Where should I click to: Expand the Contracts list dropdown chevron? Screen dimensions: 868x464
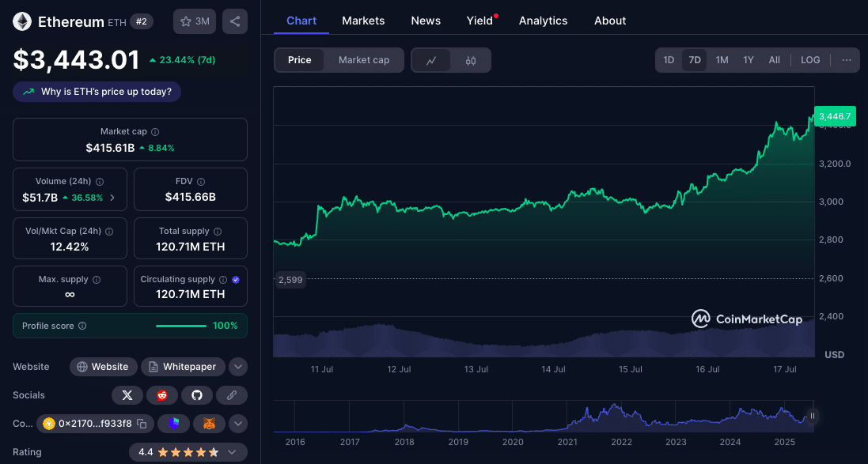tap(238, 424)
